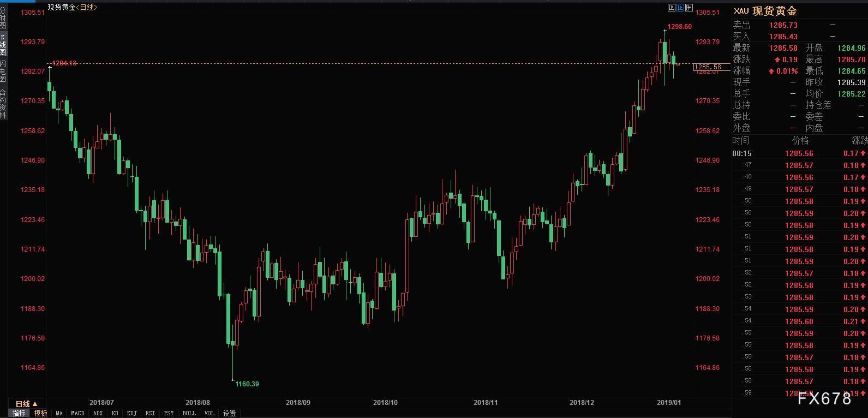Click the 最低 value 1284.65
Viewport: 868px width, 418px height.
click(852, 71)
